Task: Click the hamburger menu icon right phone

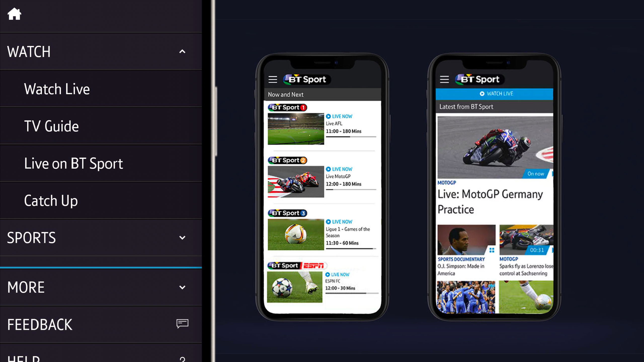Action: tap(444, 79)
